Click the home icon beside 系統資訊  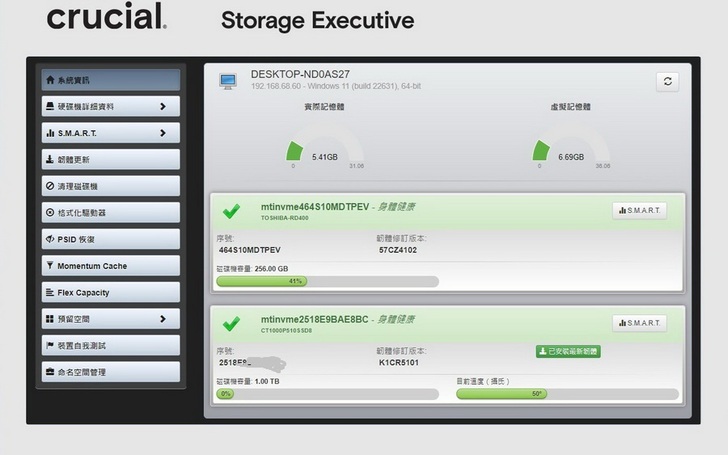(50, 80)
